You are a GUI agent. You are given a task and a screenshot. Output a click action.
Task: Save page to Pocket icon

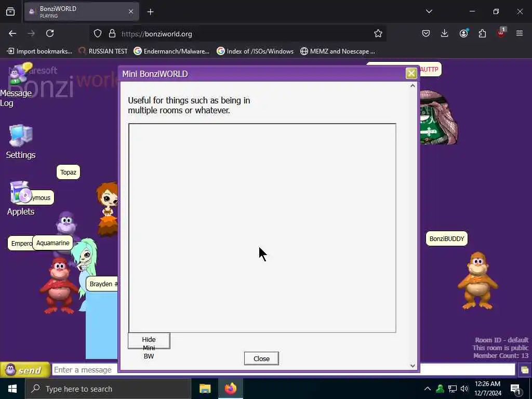(426, 33)
